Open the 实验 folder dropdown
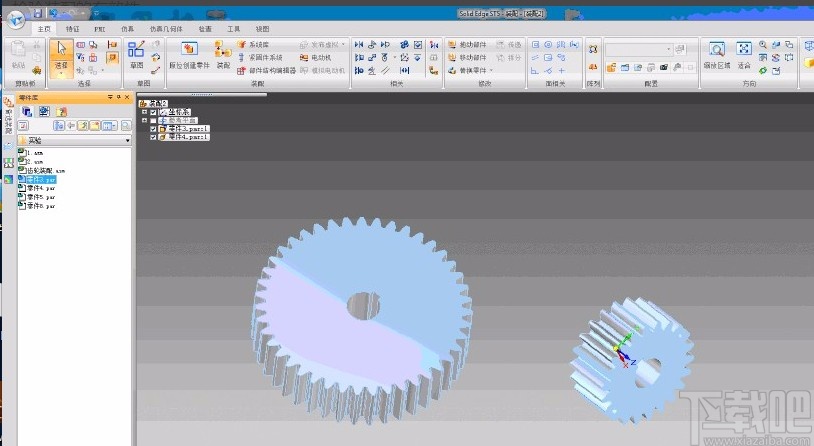 click(x=127, y=140)
